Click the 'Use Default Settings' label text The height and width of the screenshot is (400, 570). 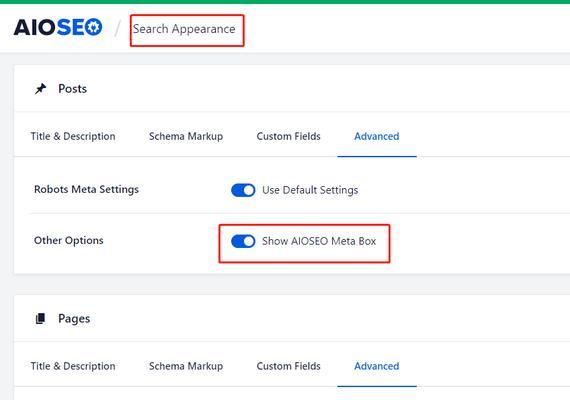tap(310, 190)
